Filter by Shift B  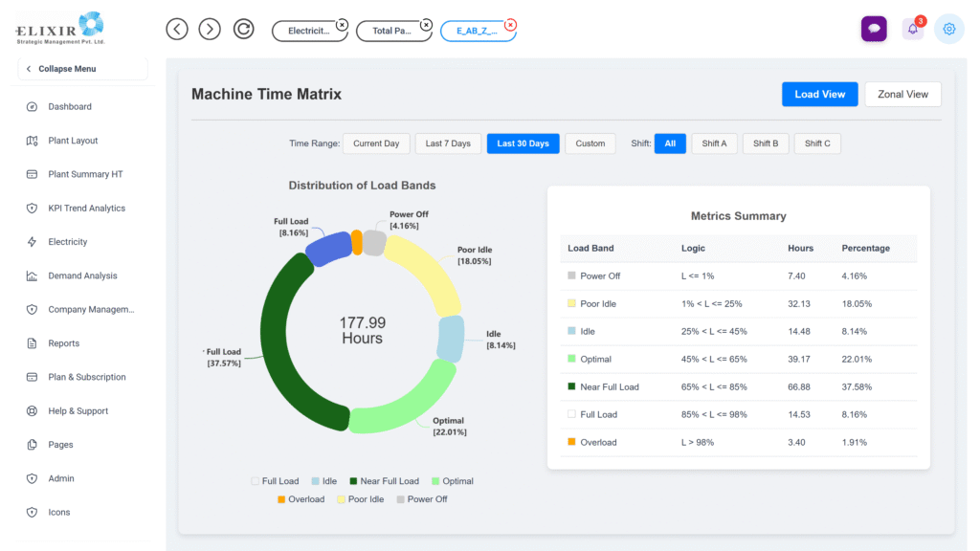(765, 143)
